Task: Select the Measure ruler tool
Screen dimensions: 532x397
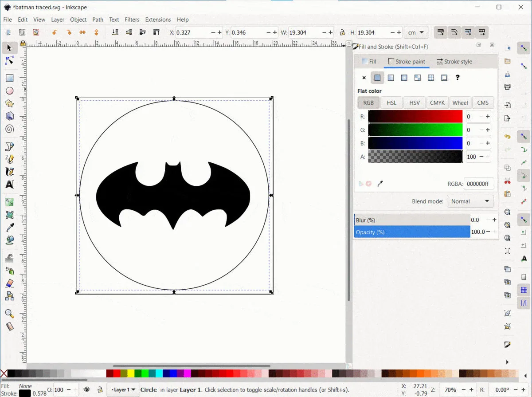Action: [x=9, y=326]
